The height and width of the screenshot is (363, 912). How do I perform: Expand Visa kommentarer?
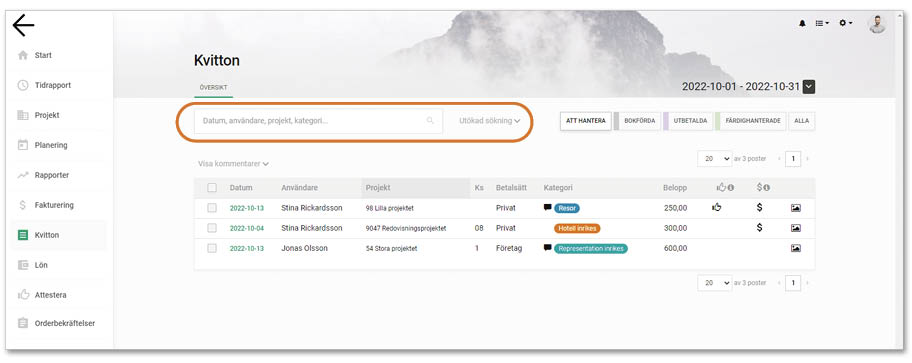coord(233,164)
